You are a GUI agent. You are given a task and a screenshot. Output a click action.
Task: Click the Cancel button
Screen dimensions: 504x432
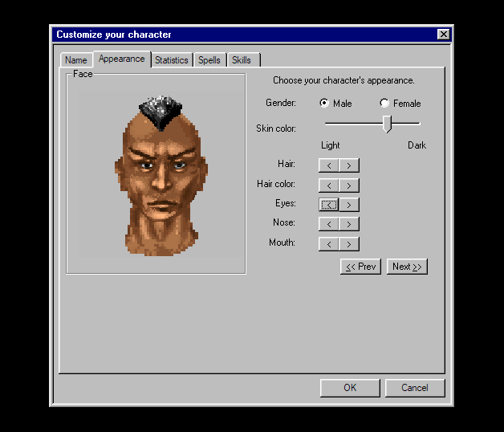[415, 388]
